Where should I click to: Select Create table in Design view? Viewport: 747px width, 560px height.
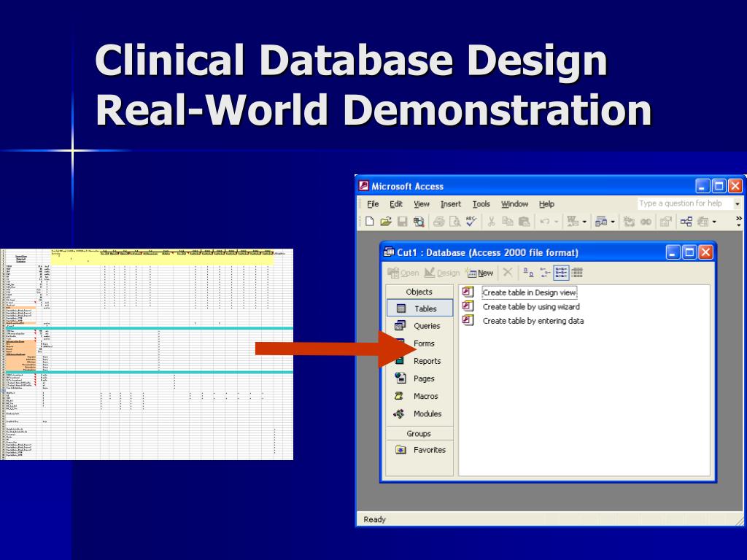529,292
